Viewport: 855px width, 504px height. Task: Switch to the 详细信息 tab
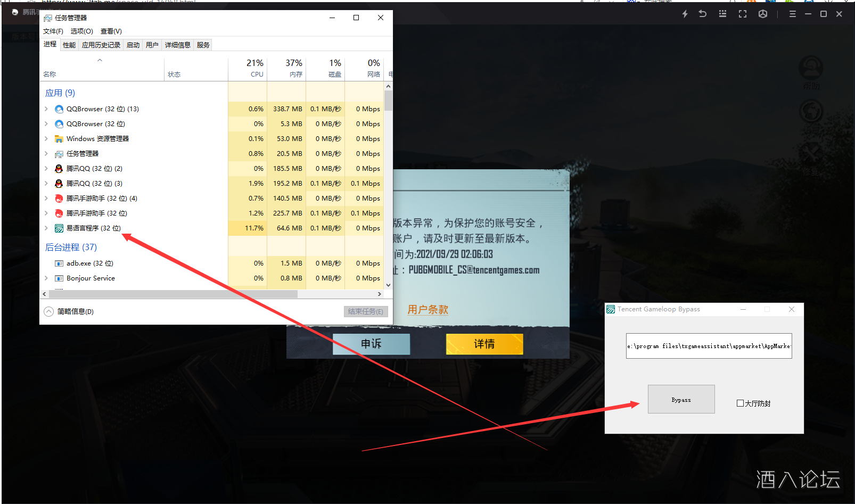click(x=178, y=45)
